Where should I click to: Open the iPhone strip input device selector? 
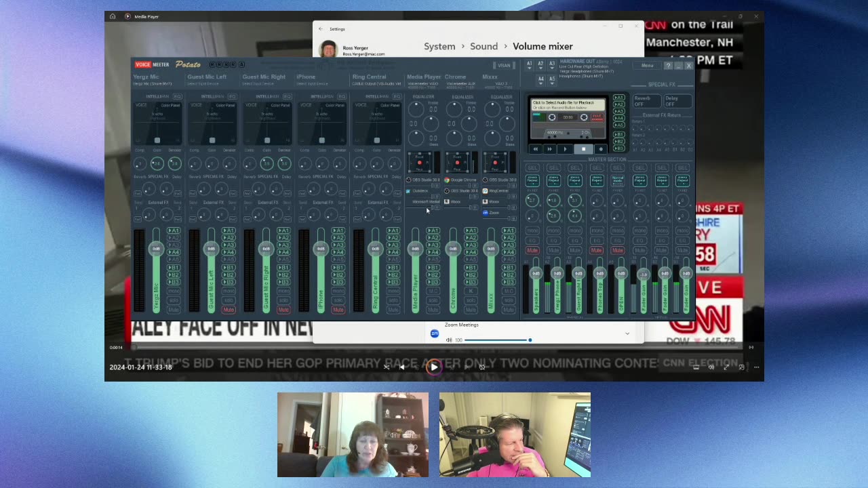(313, 84)
